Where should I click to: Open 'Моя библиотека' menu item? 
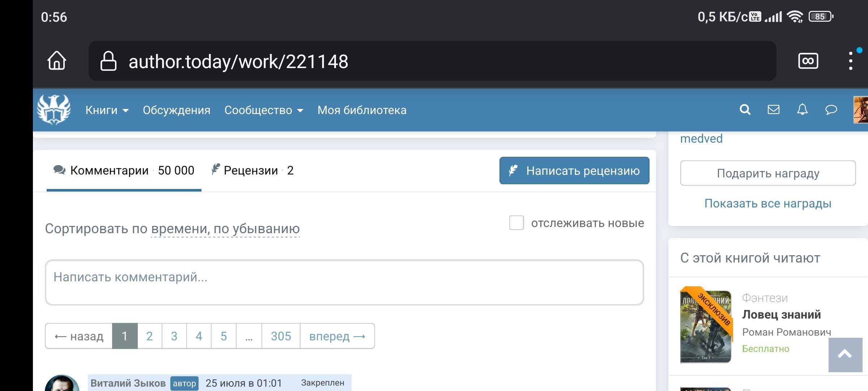coord(362,110)
